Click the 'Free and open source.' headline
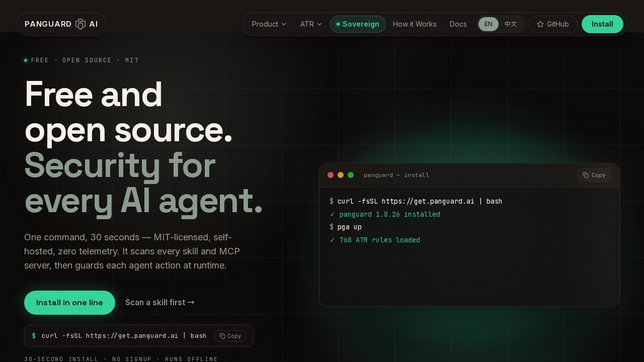The width and height of the screenshot is (644, 362). tap(128, 112)
